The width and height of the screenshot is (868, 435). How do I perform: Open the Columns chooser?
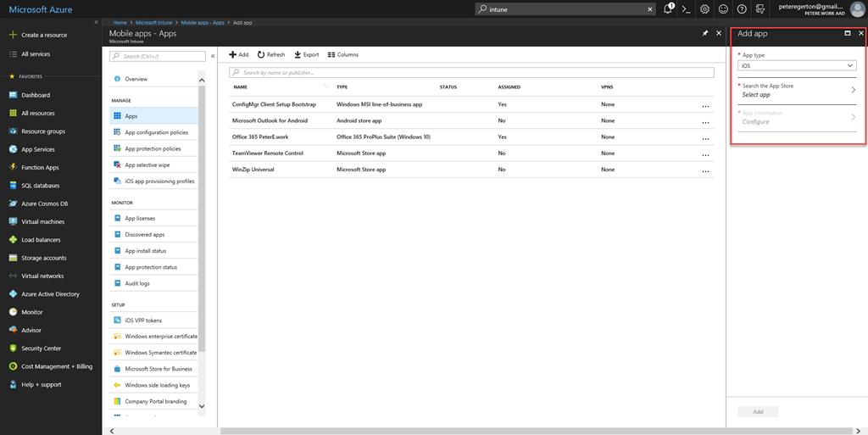(x=343, y=54)
